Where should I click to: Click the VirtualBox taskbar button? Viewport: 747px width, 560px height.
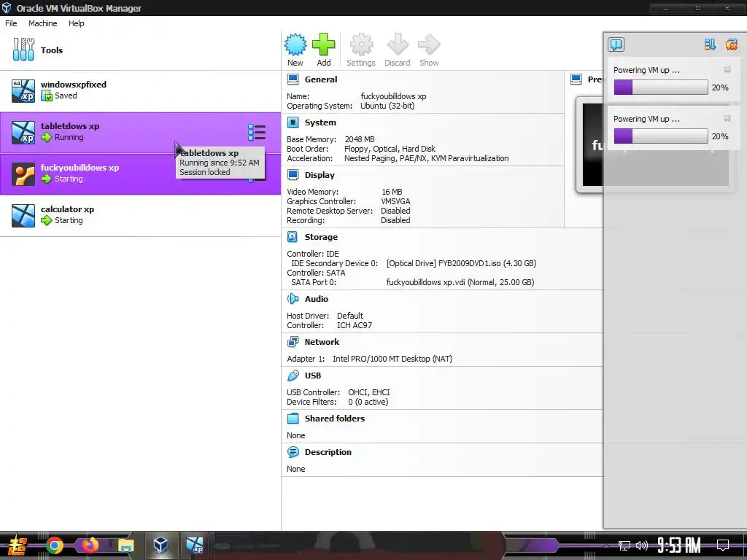160,545
